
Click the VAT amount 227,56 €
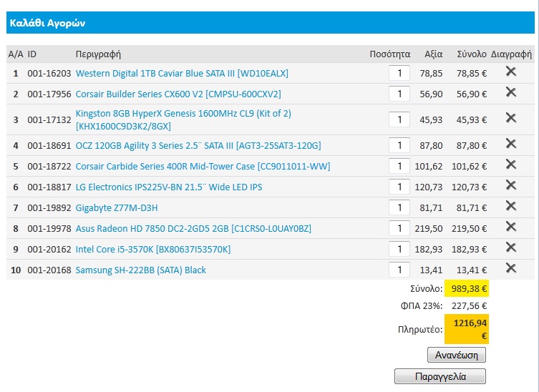[469, 305]
